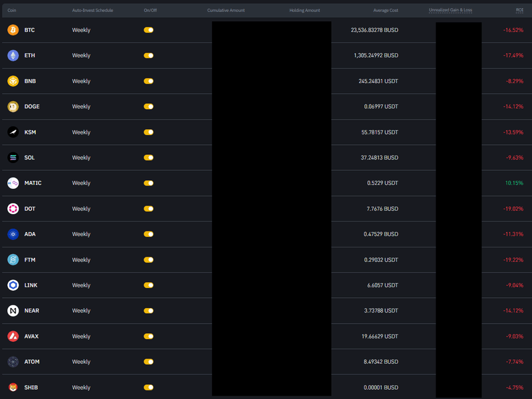Disable the ETH auto-invest switch
Viewport: 532px width, 399px height.
click(148, 55)
